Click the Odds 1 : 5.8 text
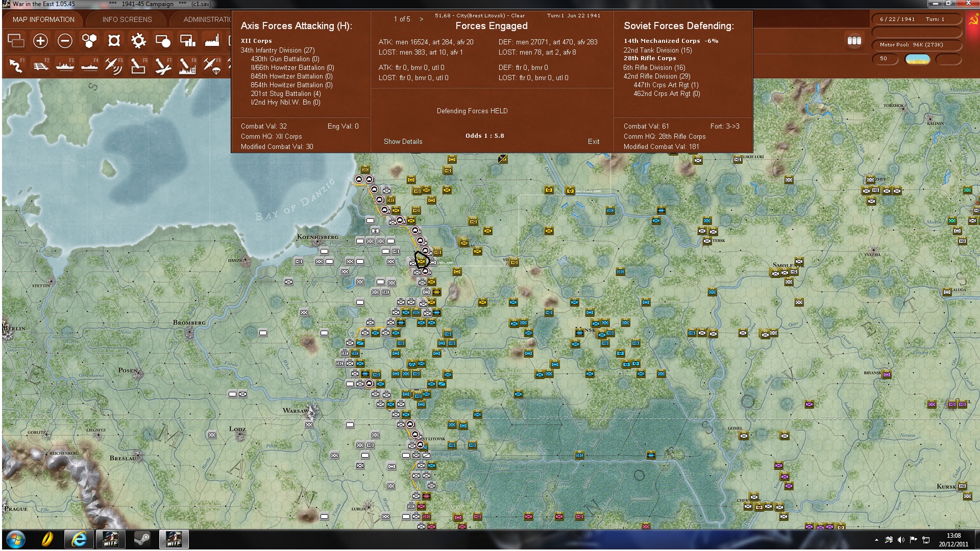This screenshot has width=980, height=551. pos(484,136)
